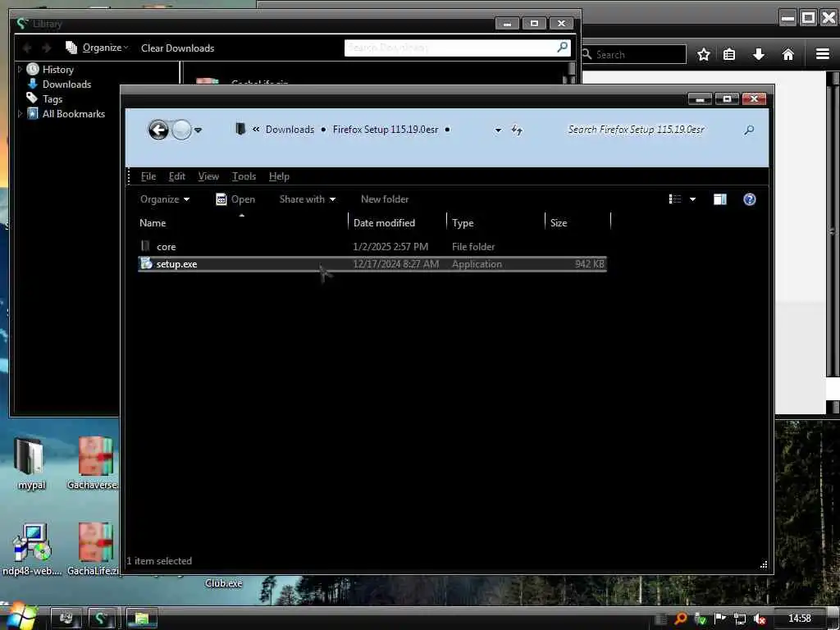Click Clear Downloads in Library
The height and width of the screenshot is (630, 840).
177,48
